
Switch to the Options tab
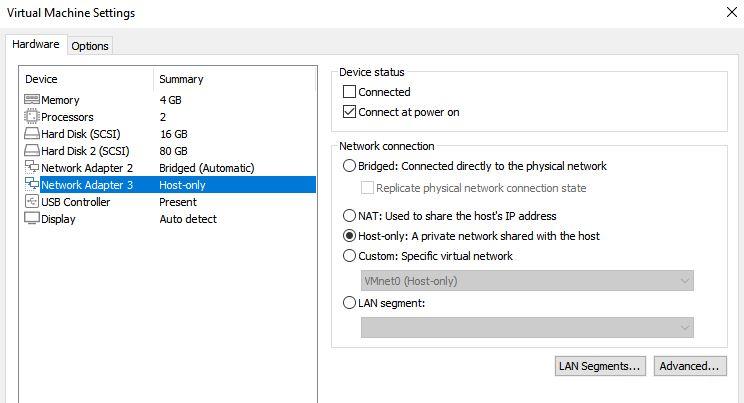(x=90, y=46)
